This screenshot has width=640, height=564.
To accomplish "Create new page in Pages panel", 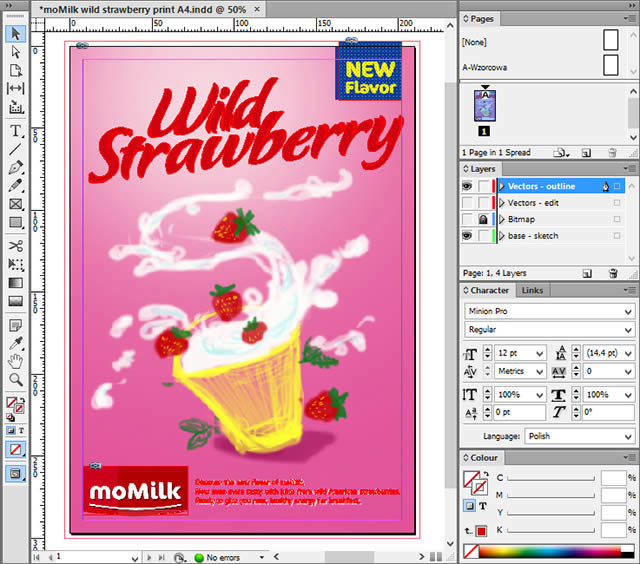I will [586, 153].
